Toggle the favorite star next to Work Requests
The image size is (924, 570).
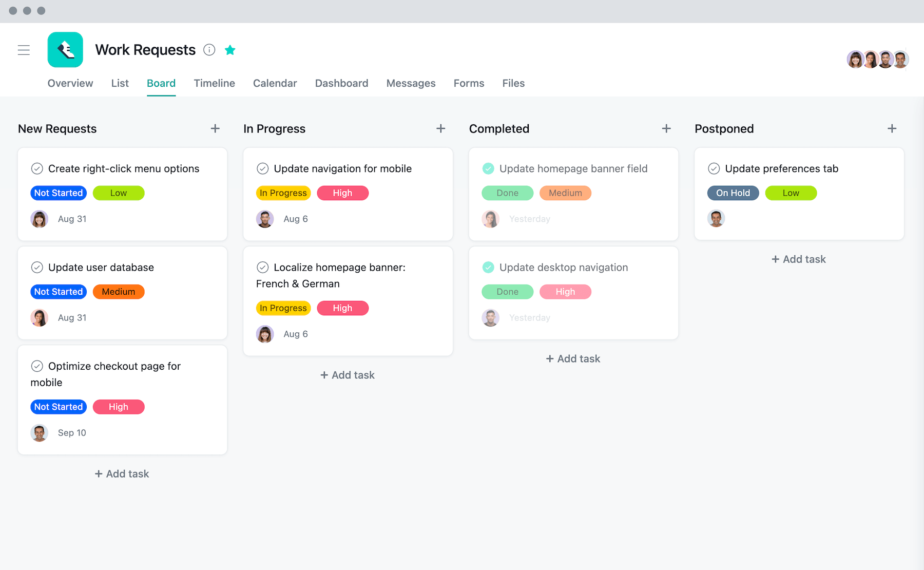coord(230,50)
